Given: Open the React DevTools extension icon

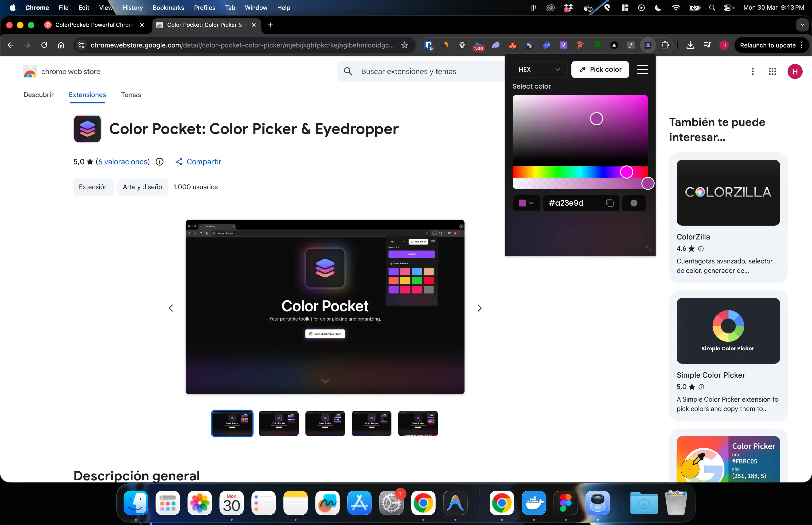Looking at the screenshot, I should coord(462,45).
